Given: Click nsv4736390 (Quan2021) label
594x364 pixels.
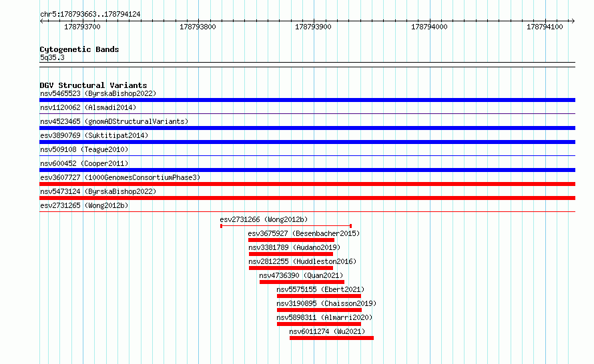Looking at the screenshot, I should click(x=301, y=275).
